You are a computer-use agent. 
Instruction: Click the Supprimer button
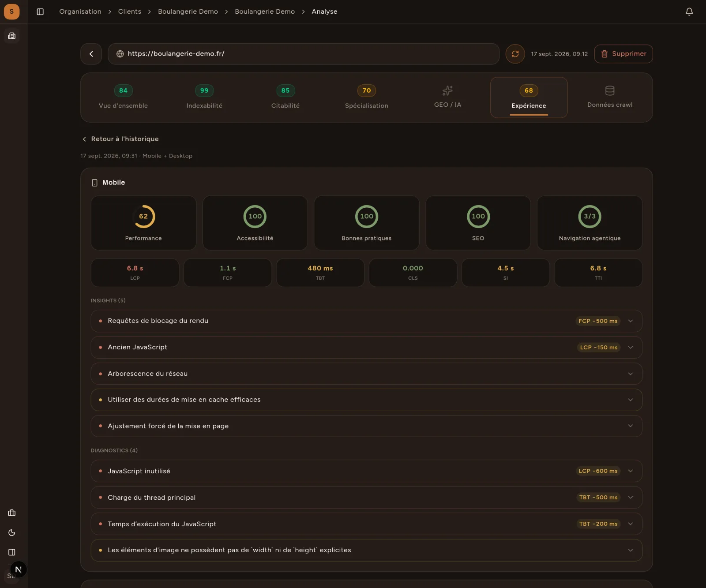(x=623, y=54)
